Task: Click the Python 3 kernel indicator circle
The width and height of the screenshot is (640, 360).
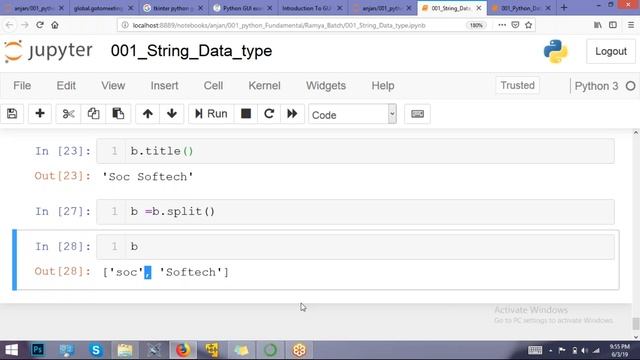Action: (631, 86)
